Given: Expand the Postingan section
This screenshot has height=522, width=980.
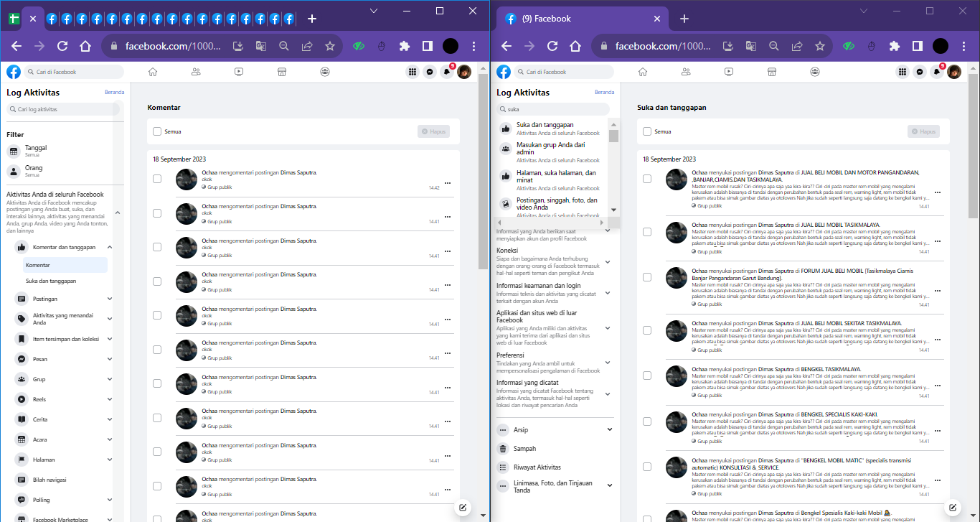Looking at the screenshot, I should [x=110, y=299].
